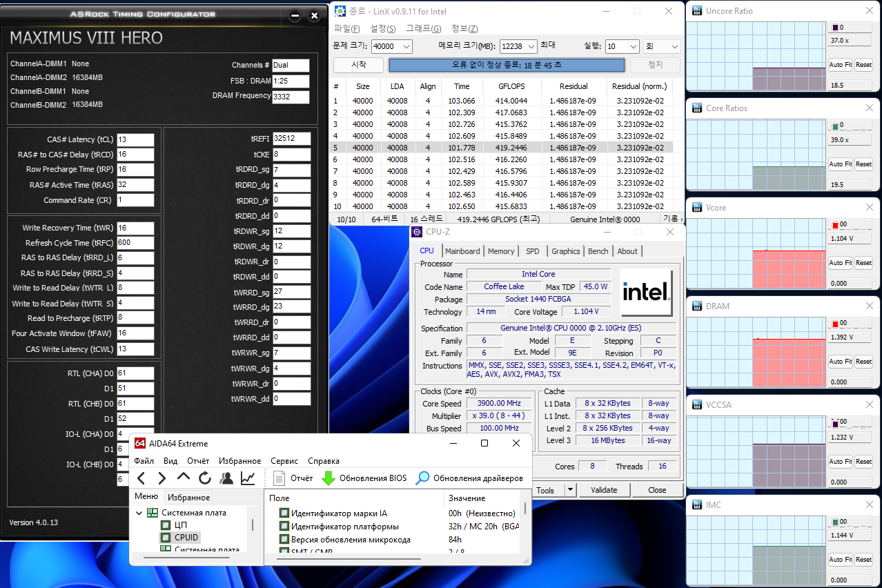This screenshot has height=588, width=882.
Task: Open the AIDA64 graph chart toolbar icon
Action: pos(248,478)
